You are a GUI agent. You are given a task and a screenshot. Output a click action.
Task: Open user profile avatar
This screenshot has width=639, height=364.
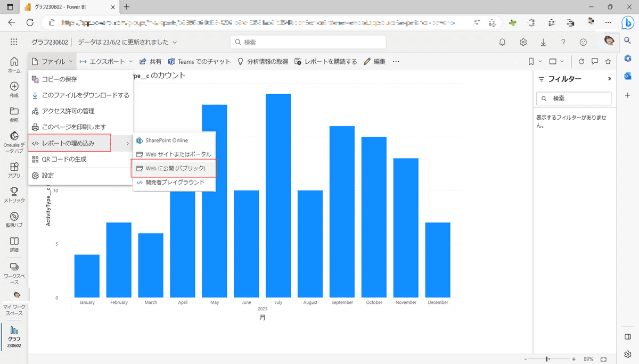[609, 42]
